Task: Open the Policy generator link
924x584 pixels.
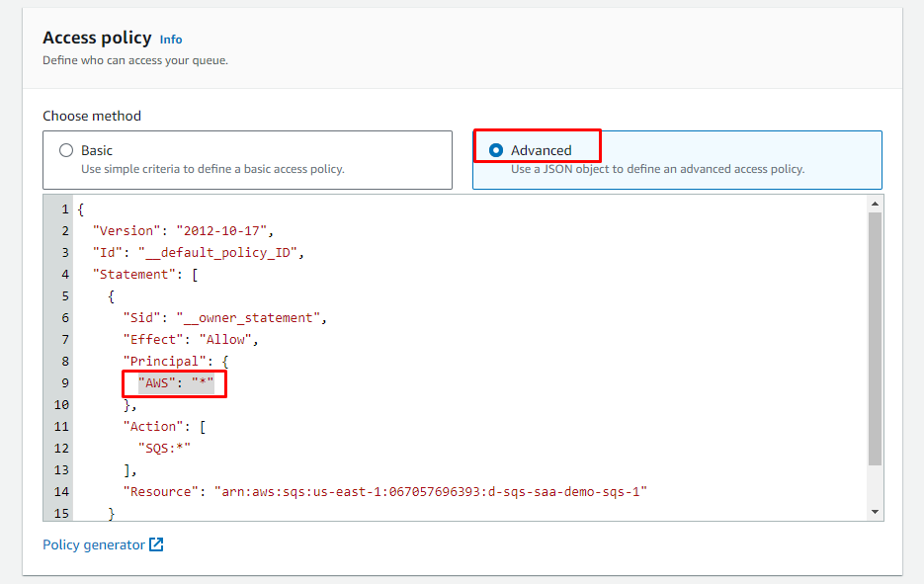Action: pos(94,545)
